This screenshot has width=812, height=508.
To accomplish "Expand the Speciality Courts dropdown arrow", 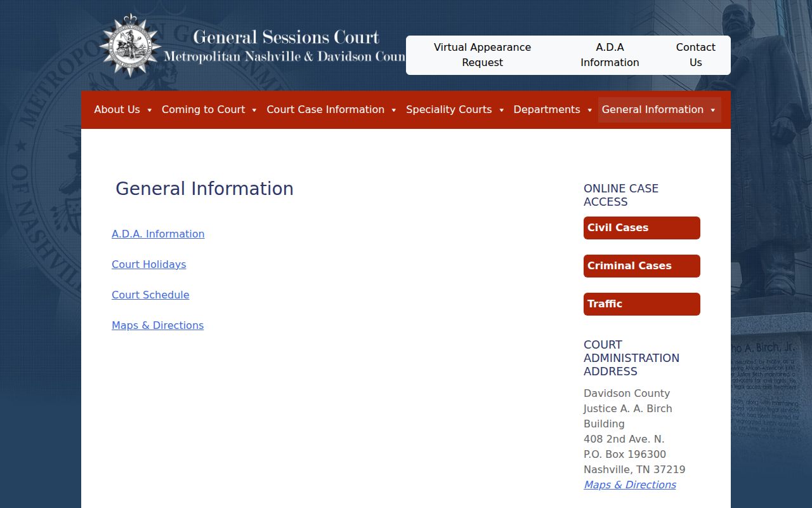I will pyautogui.click(x=502, y=110).
